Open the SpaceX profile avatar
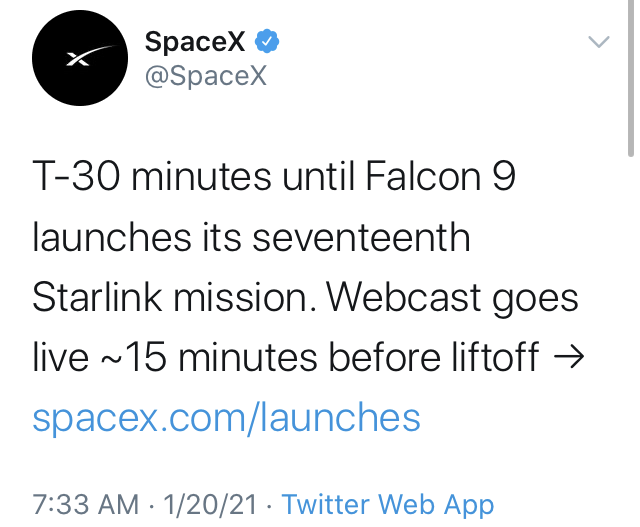Viewport: 640px width, 527px height. 80,58
